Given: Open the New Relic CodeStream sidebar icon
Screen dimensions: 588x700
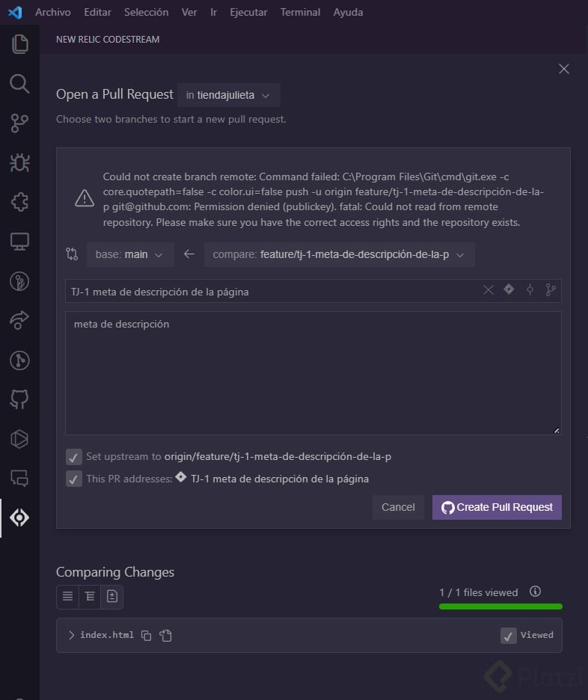Looking at the screenshot, I should coord(20,517).
